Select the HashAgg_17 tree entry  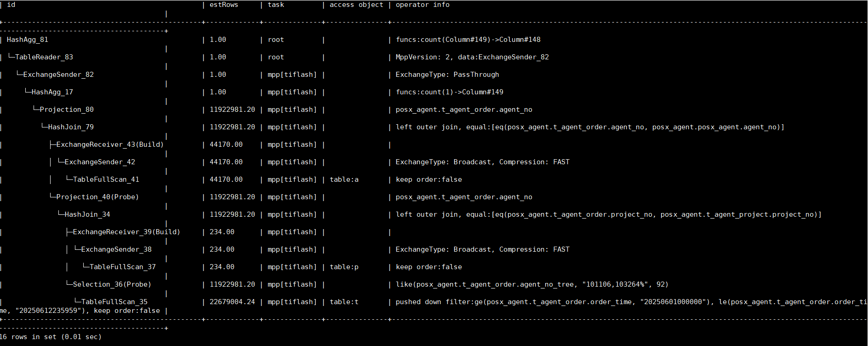[x=52, y=92]
